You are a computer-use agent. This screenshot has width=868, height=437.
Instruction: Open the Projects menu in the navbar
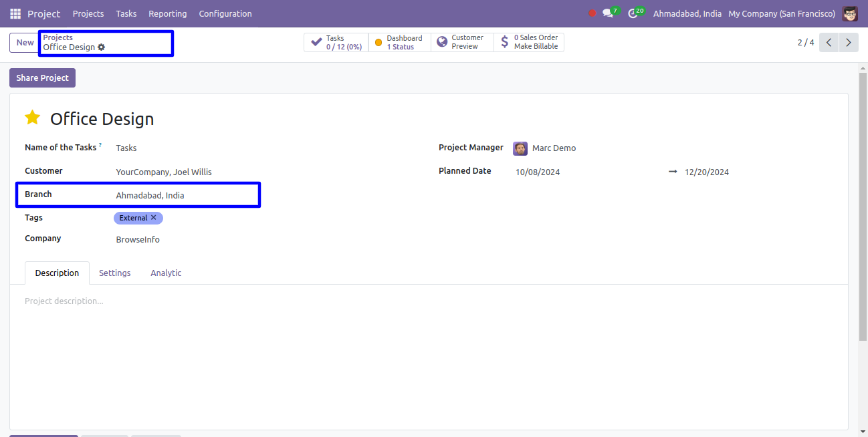(x=88, y=13)
